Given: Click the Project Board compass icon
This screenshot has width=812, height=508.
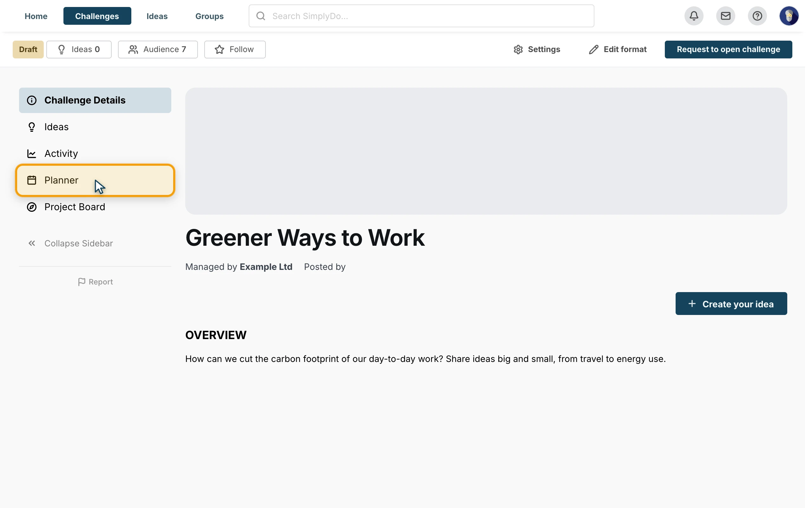Looking at the screenshot, I should [x=31, y=207].
